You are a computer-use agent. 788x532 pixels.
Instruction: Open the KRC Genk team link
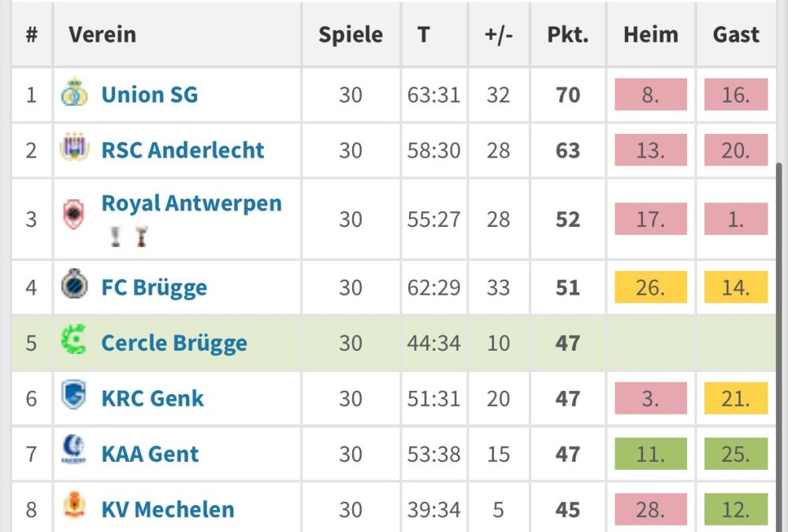[x=153, y=399]
